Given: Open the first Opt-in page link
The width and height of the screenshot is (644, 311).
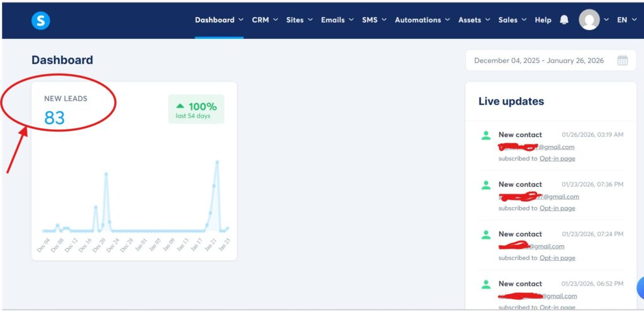Looking at the screenshot, I should (557, 158).
